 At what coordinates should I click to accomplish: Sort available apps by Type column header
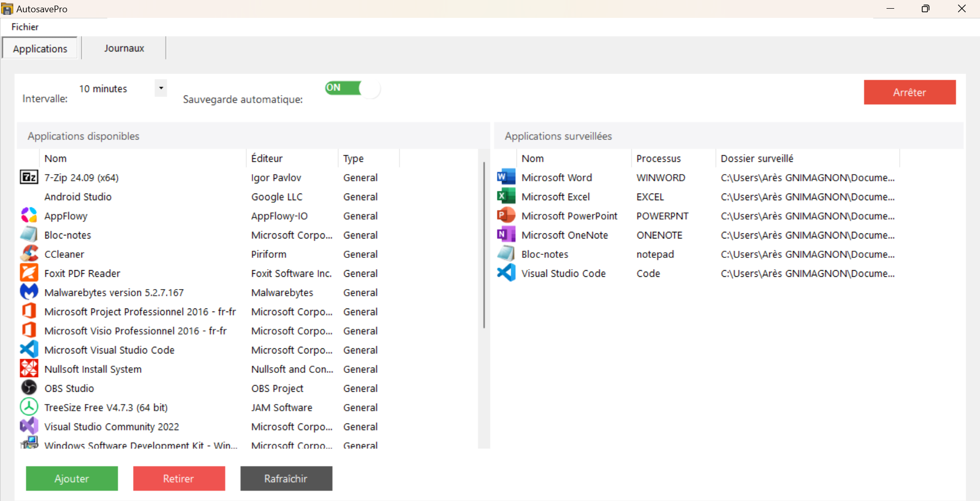tap(369, 158)
